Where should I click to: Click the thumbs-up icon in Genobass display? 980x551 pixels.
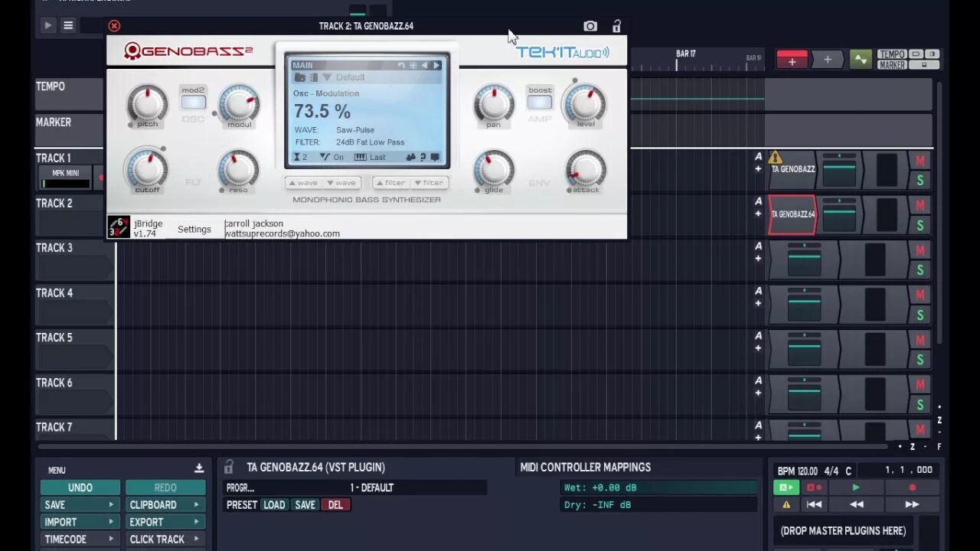click(410, 157)
